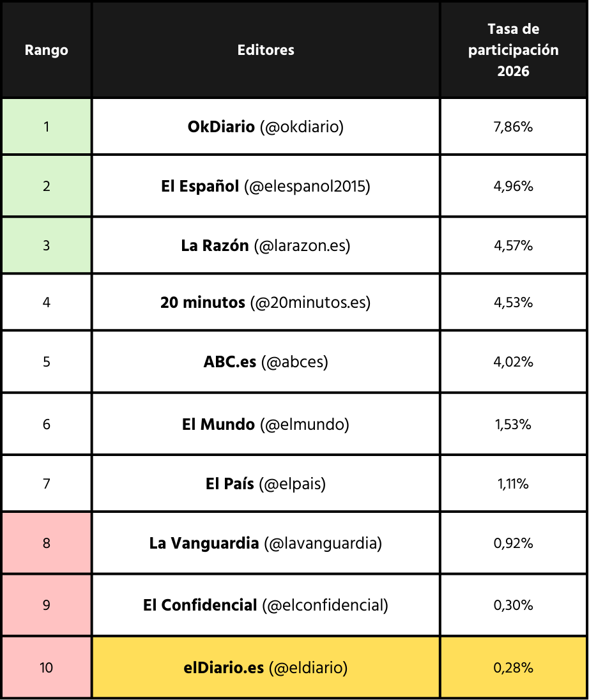
Task: Click the red rank 8 cell
Action: pos(47,543)
